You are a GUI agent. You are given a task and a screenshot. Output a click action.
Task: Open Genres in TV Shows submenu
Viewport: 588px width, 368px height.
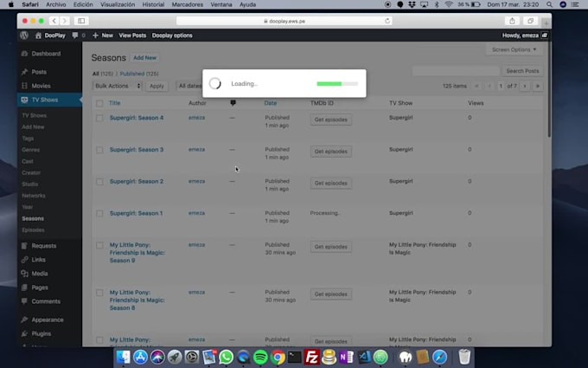31,150
